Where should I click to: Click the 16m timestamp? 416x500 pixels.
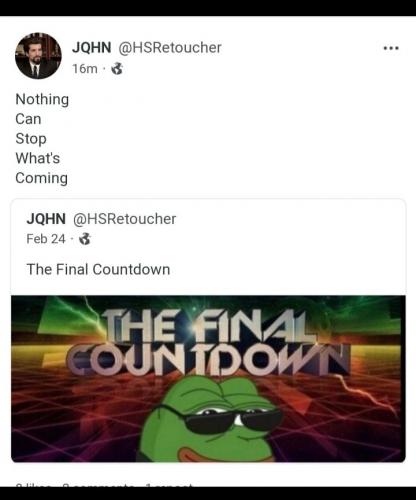click(85, 69)
